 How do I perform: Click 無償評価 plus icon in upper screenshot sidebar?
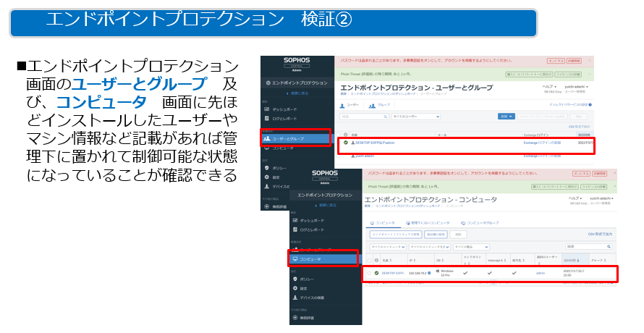tap(267, 206)
